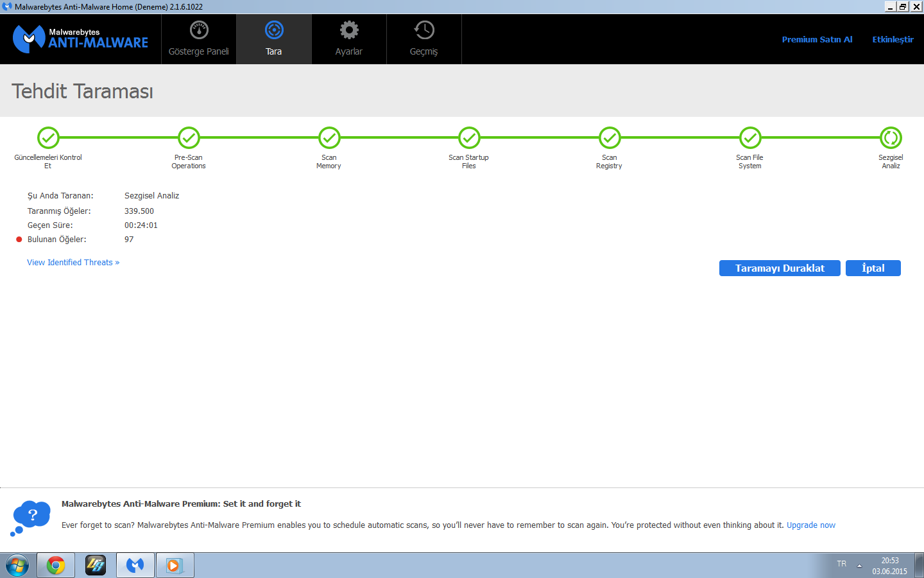Screen dimensions: 924x578
Task: Click the TR language indicator
Action: (x=841, y=563)
